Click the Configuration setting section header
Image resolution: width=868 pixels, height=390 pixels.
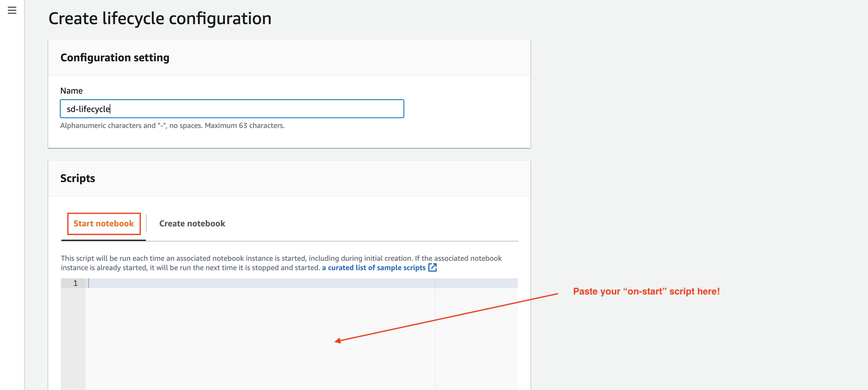point(115,58)
